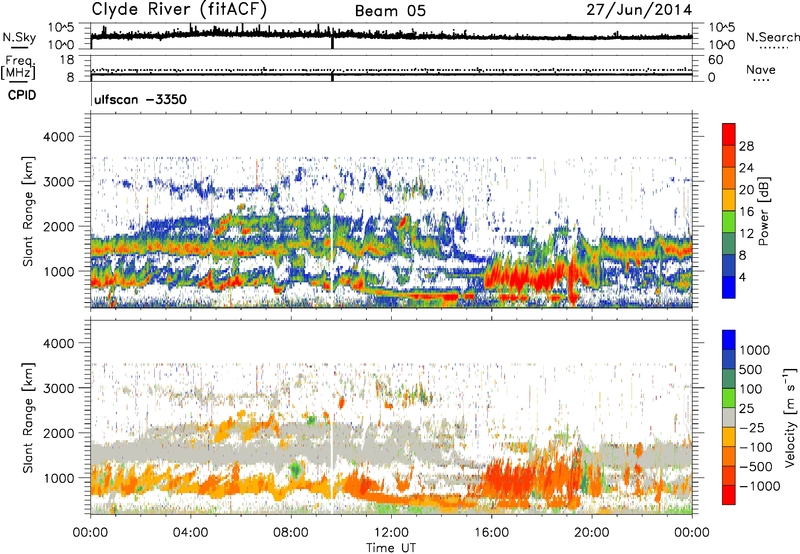Image resolution: width=800 pixels, height=554 pixels.
Task: Click the 'Nave' legend label
Action: coord(761,69)
